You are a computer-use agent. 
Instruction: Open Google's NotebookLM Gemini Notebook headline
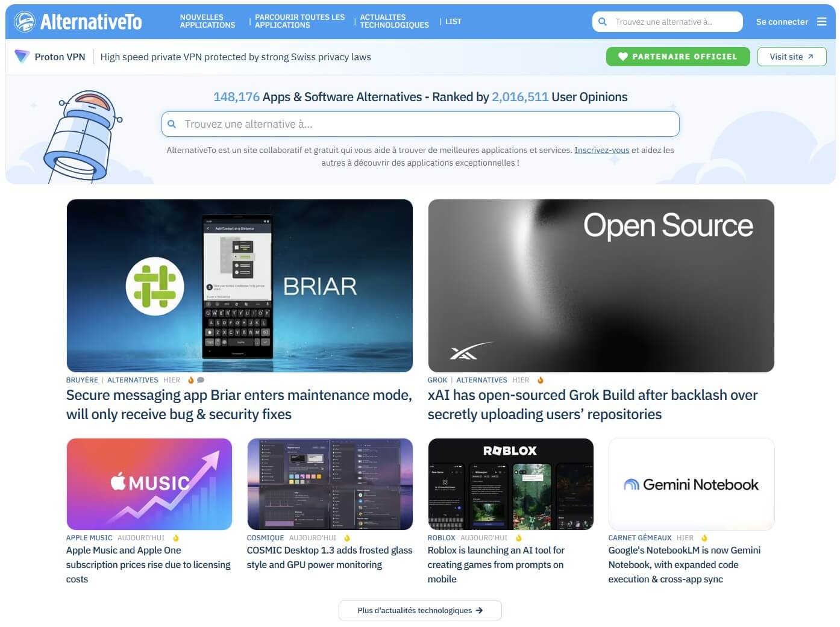click(685, 565)
